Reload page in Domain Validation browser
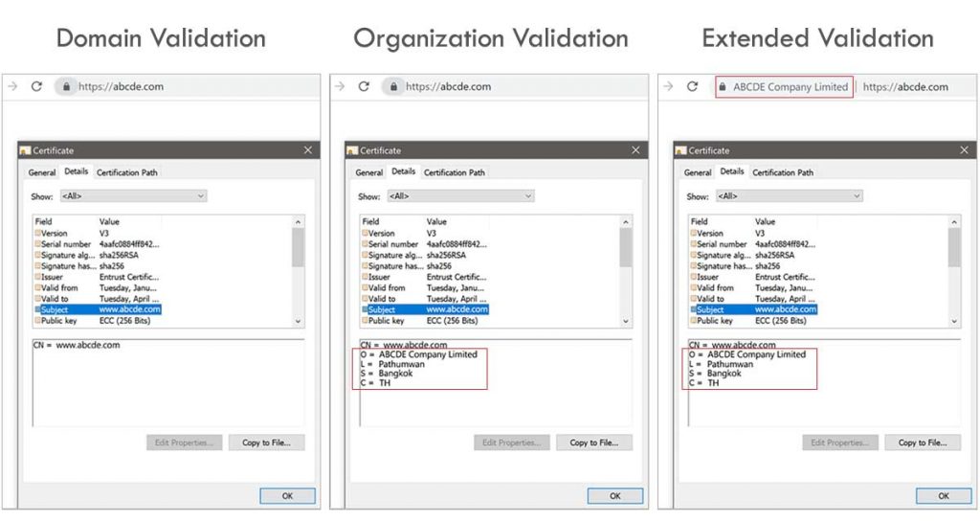This screenshot has height=523, width=980. [37, 86]
